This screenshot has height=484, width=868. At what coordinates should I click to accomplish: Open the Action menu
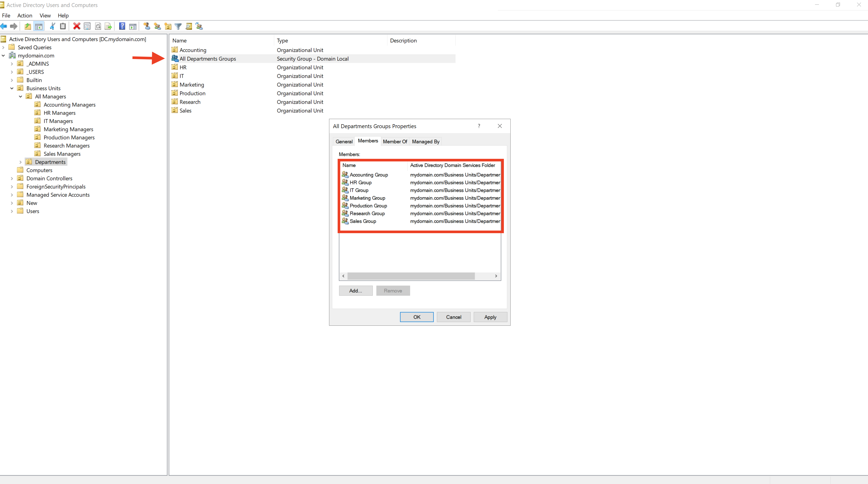pyautogui.click(x=25, y=16)
